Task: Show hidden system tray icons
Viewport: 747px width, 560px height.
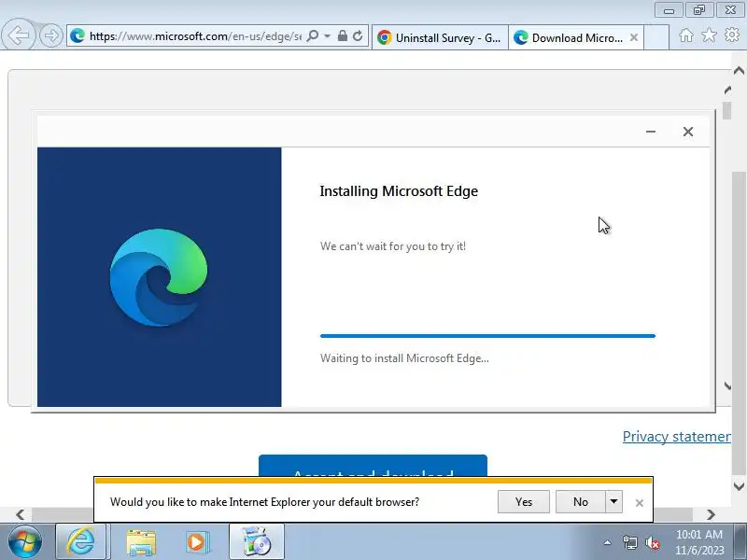Action: click(608, 542)
